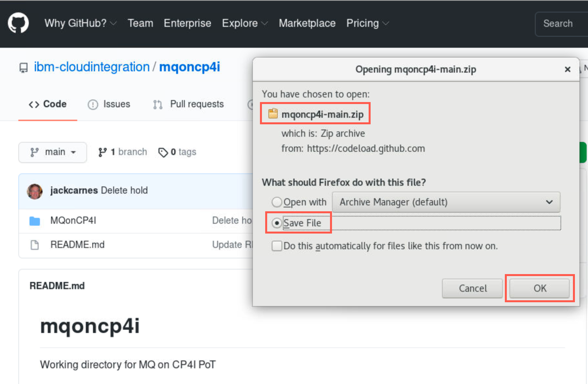
Task: Select the Save File radio button
Action: pos(277,223)
